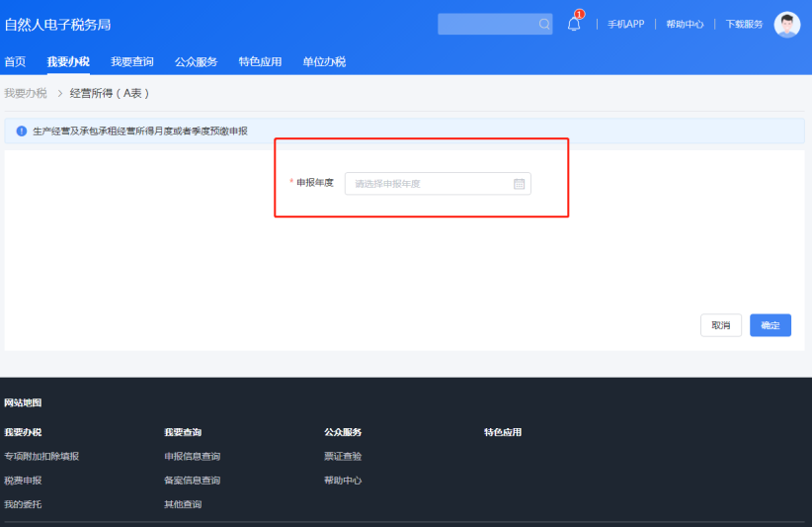
Task: Open 帮助中心 in the header
Action: [x=685, y=24]
